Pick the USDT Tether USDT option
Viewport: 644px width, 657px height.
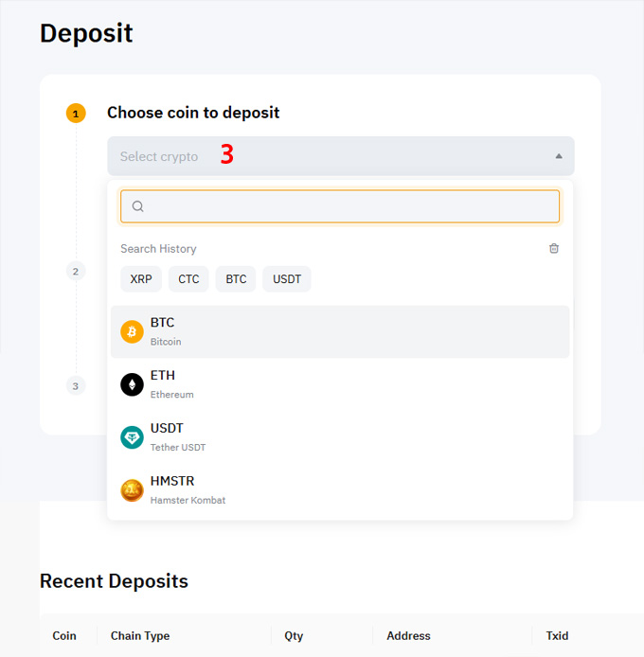(340, 437)
